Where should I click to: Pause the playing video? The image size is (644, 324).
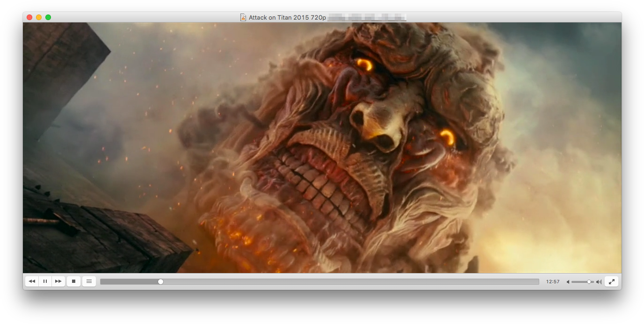click(45, 281)
